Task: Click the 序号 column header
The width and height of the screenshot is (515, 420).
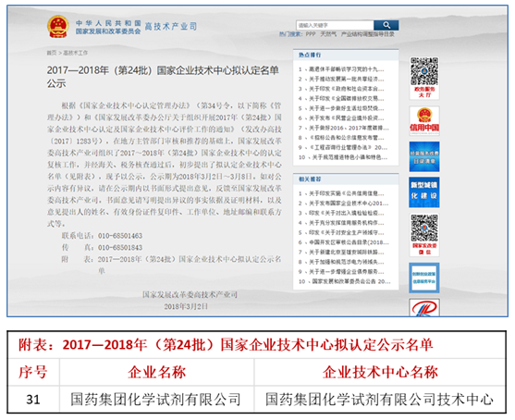Action: pyautogui.click(x=33, y=372)
